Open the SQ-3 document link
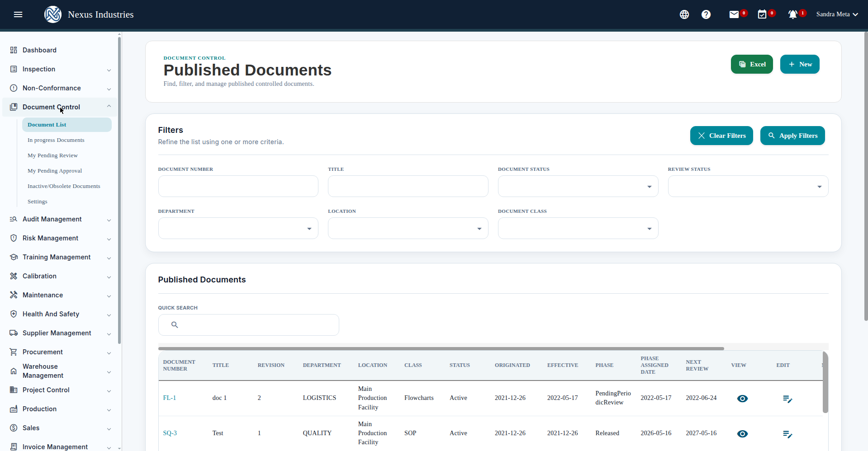 coord(170,433)
